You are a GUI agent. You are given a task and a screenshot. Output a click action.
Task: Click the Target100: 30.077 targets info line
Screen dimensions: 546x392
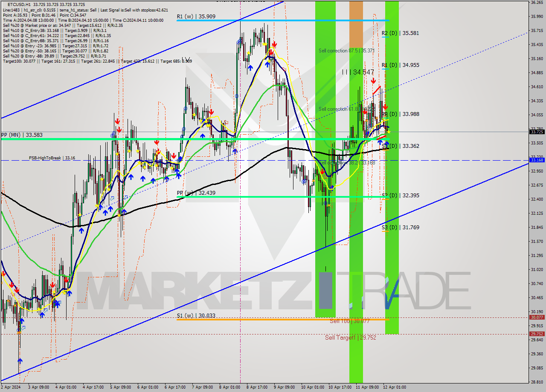(97, 61)
